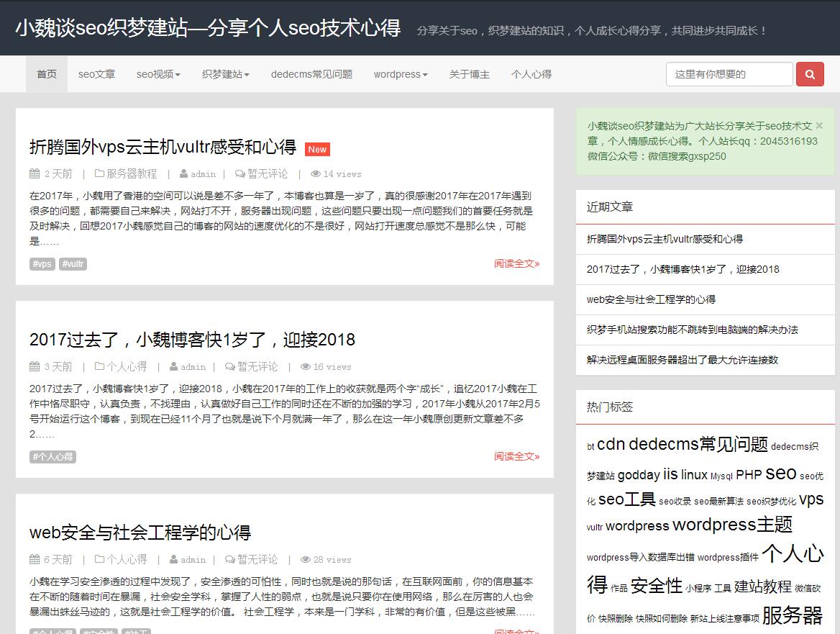
Task: Click the red New badge on the first post
Action: point(317,149)
